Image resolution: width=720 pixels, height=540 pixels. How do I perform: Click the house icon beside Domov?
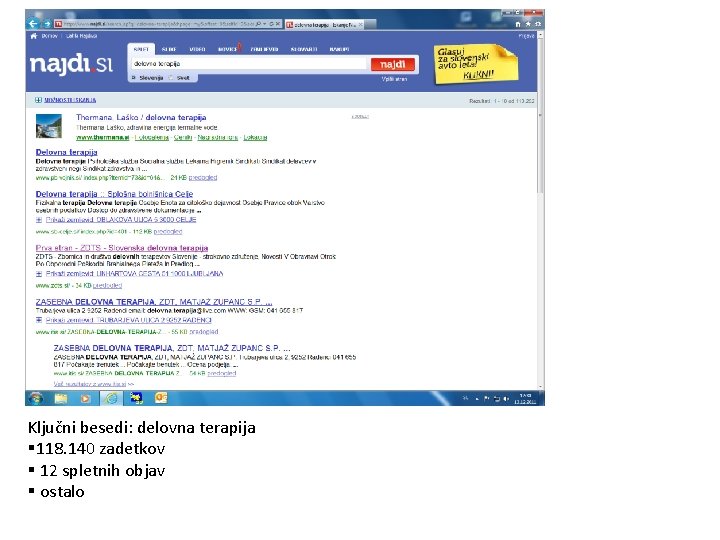pos(34,36)
